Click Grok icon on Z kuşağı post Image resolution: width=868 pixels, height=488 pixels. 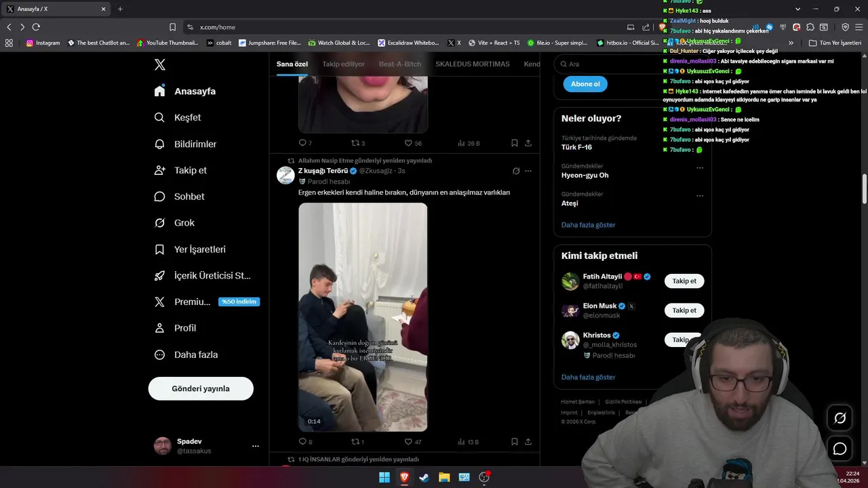(516, 171)
